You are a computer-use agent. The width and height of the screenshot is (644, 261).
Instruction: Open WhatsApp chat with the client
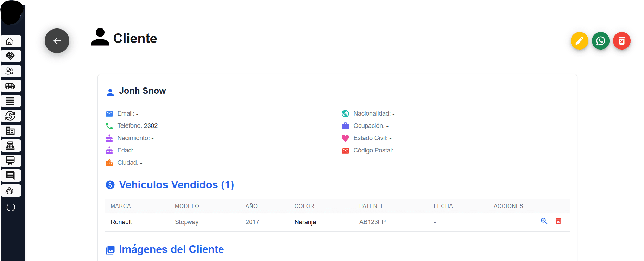pos(600,41)
